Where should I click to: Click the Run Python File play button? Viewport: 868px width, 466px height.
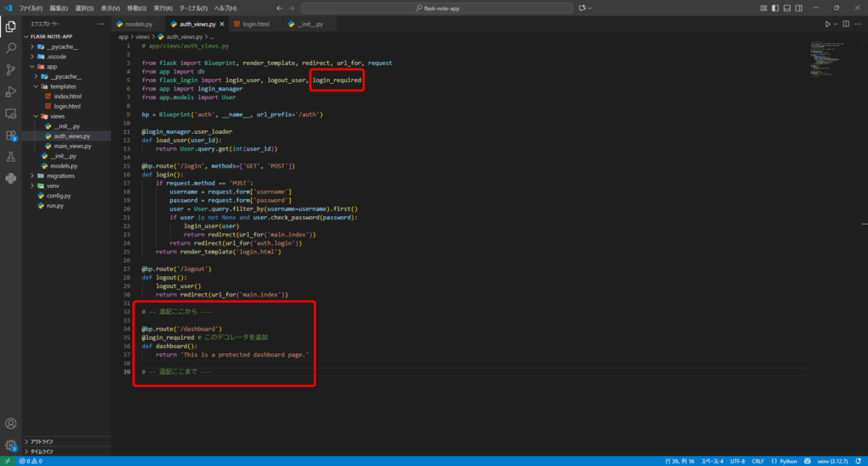coord(828,25)
